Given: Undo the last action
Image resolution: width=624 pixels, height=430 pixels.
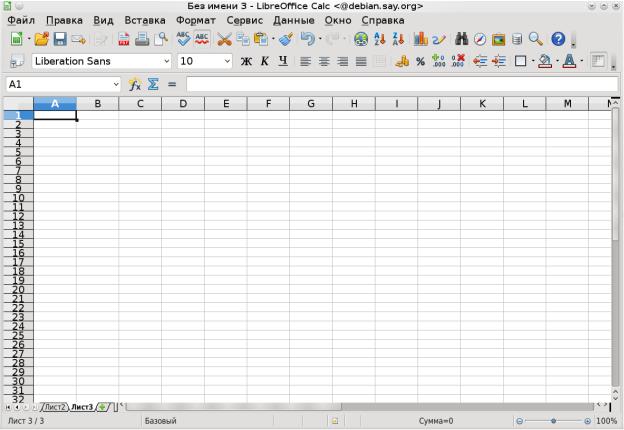Looking at the screenshot, I should tap(307, 39).
